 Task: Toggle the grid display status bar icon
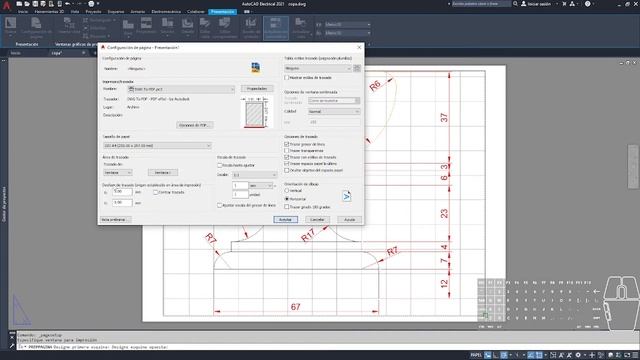488,355
